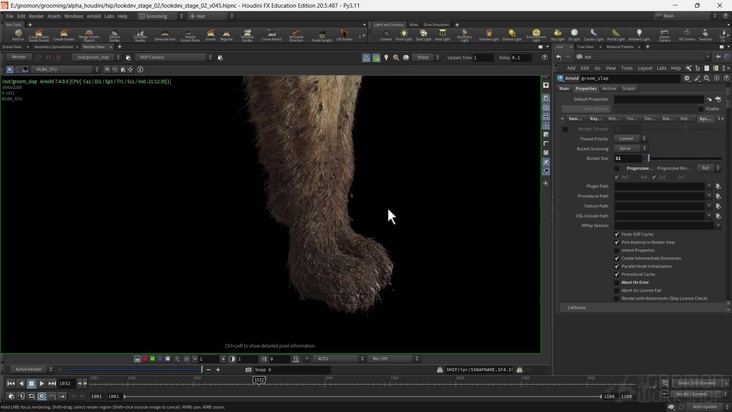This screenshot has width=732, height=412.
Task: Enable Abort On License Fail checkbox
Action: pos(617,290)
